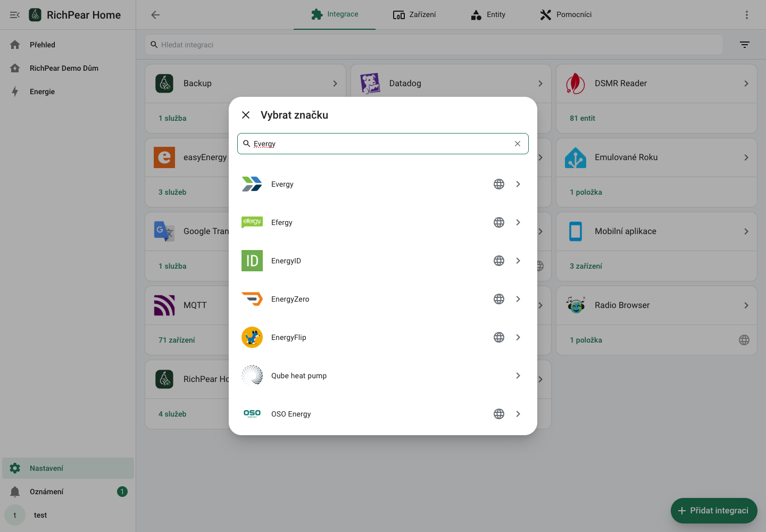The height and width of the screenshot is (532, 766).
Task: Focus the brand search field containing Evergy
Action: (x=383, y=144)
